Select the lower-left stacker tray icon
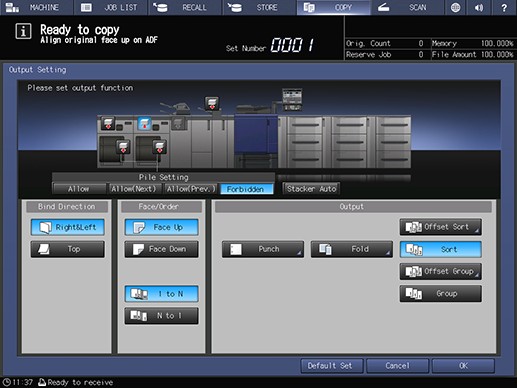 coord(123,147)
